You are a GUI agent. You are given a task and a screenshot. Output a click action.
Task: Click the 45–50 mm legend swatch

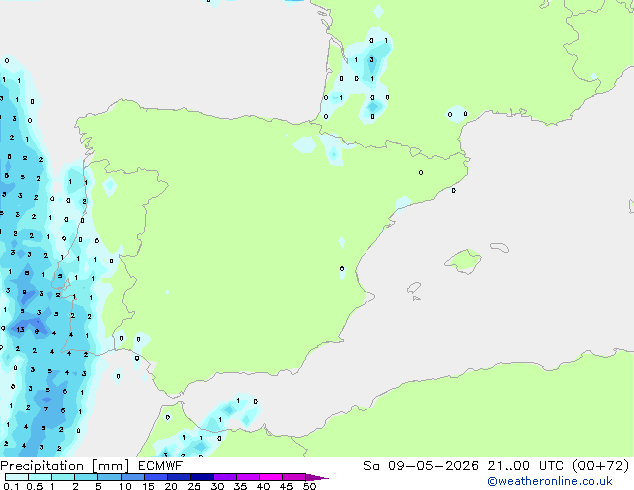tap(294, 477)
